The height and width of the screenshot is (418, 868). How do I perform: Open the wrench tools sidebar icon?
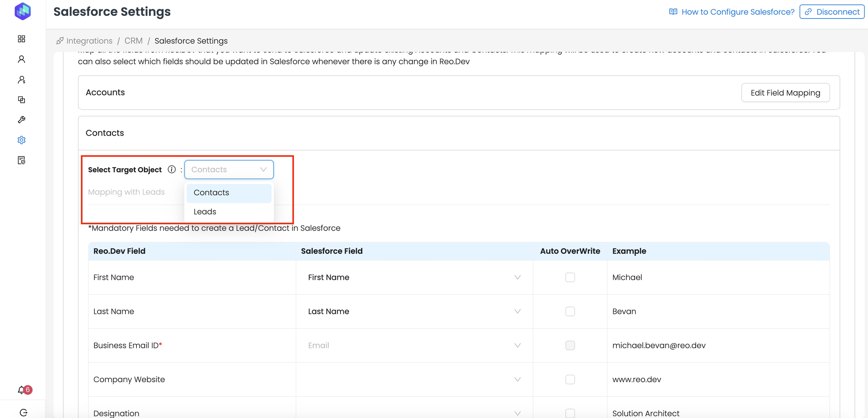(21, 120)
